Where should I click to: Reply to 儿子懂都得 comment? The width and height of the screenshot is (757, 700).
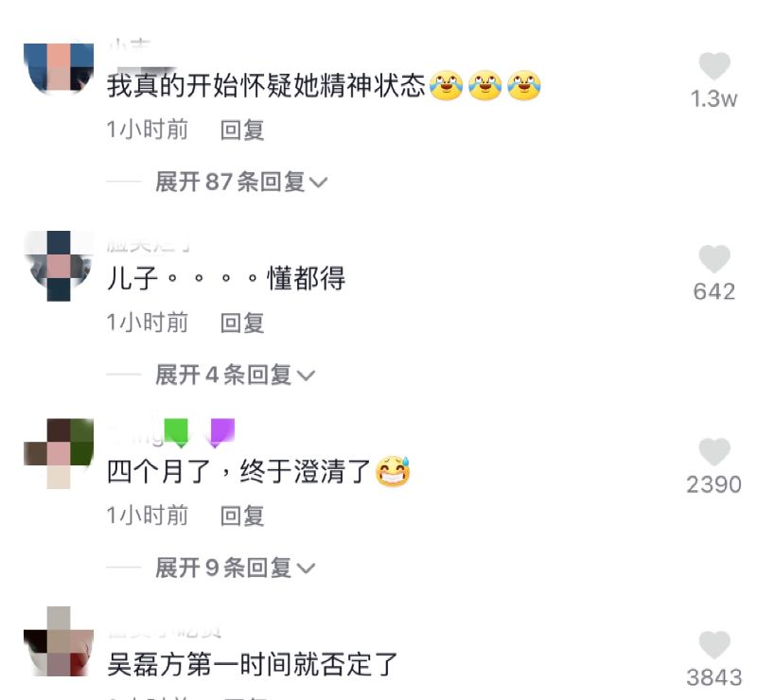(x=242, y=323)
